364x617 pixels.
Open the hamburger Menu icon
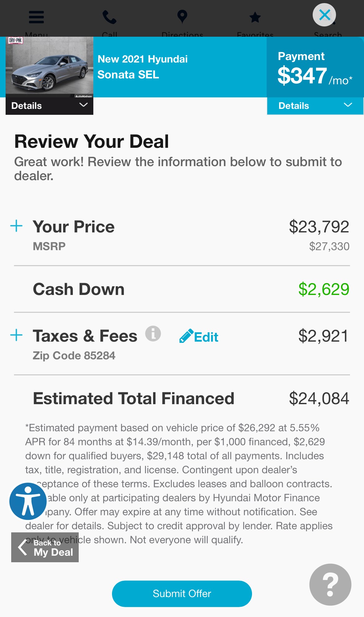point(36,17)
